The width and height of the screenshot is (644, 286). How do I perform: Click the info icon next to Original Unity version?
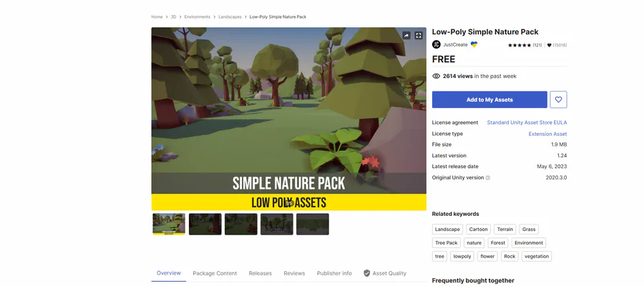(x=488, y=178)
